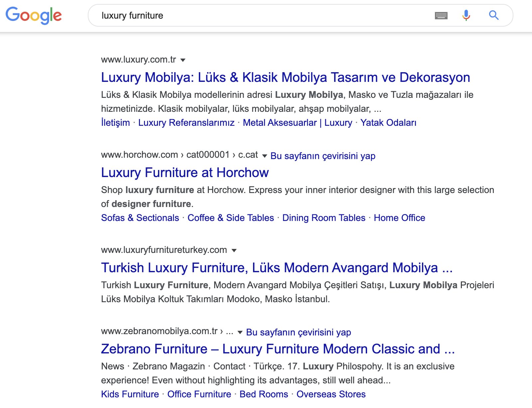The height and width of the screenshot is (408, 532).
Task: Open Office Furniture sitelink
Action: coord(199,394)
